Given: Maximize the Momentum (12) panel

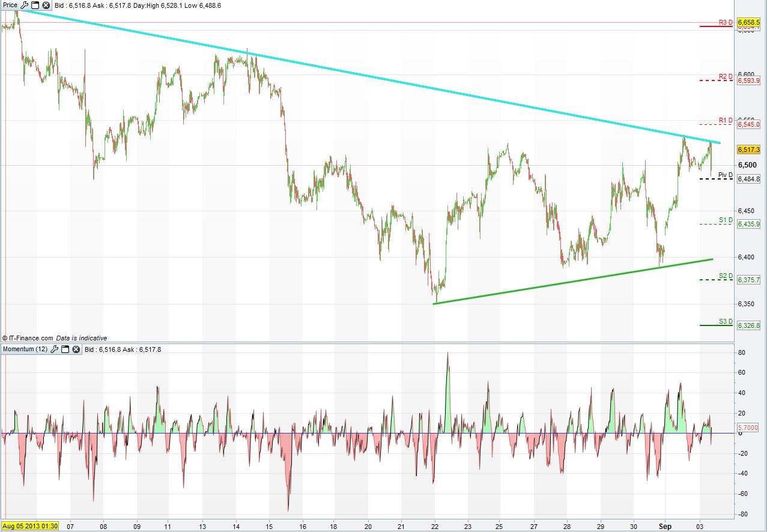Looking at the screenshot, I should pyautogui.click(x=65, y=349).
